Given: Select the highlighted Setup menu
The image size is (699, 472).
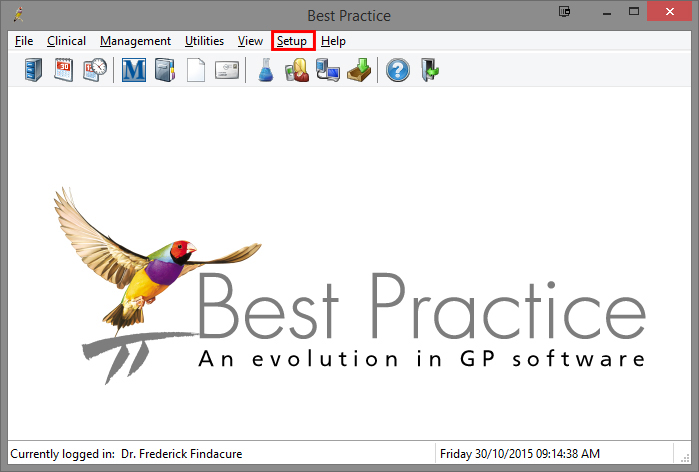Looking at the screenshot, I should point(292,41).
